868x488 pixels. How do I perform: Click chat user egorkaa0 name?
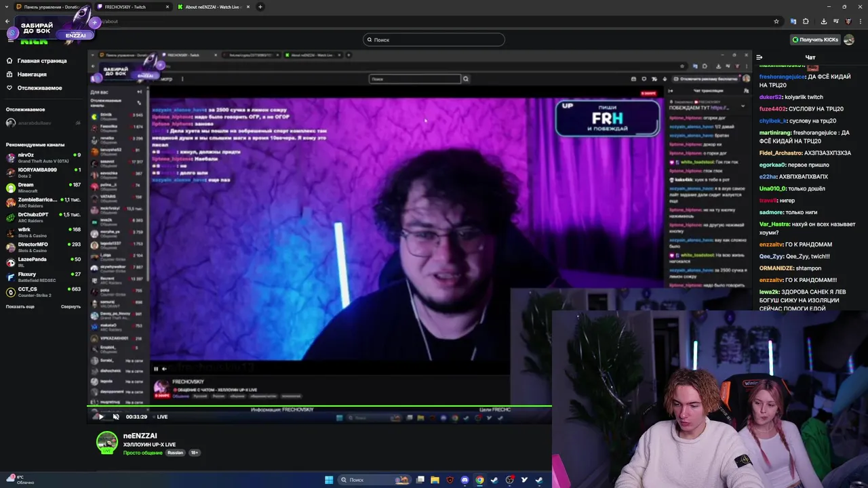pos(772,165)
